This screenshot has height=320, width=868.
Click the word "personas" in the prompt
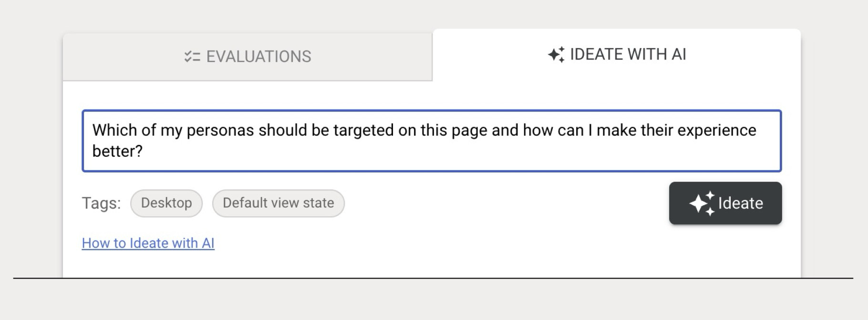[220, 130]
